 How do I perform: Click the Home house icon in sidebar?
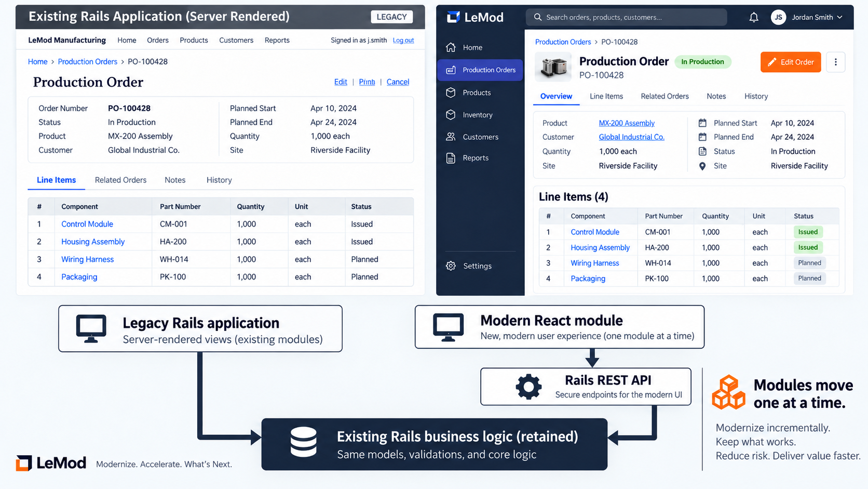click(451, 47)
